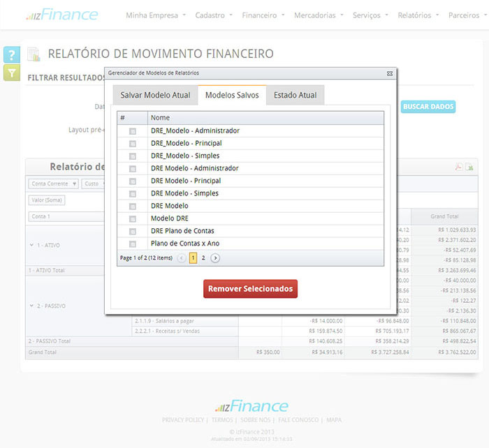Switch to Salvar Modelo Atual tab
Viewport: 489px width, 448px height.
click(x=155, y=95)
